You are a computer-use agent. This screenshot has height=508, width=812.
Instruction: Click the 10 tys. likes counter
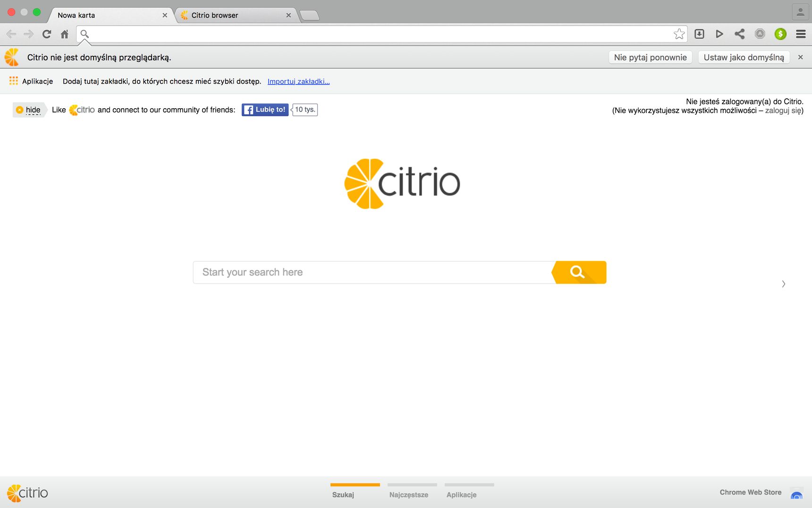click(305, 110)
